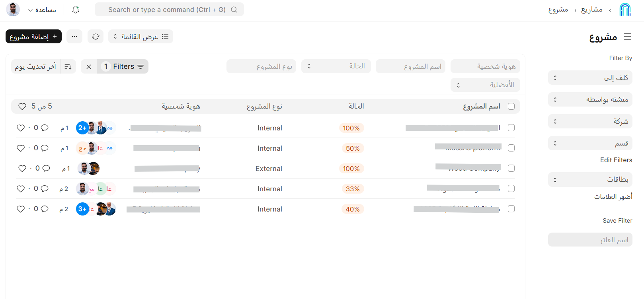
Task: Click the heart icon in list header
Action: click(x=22, y=107)
